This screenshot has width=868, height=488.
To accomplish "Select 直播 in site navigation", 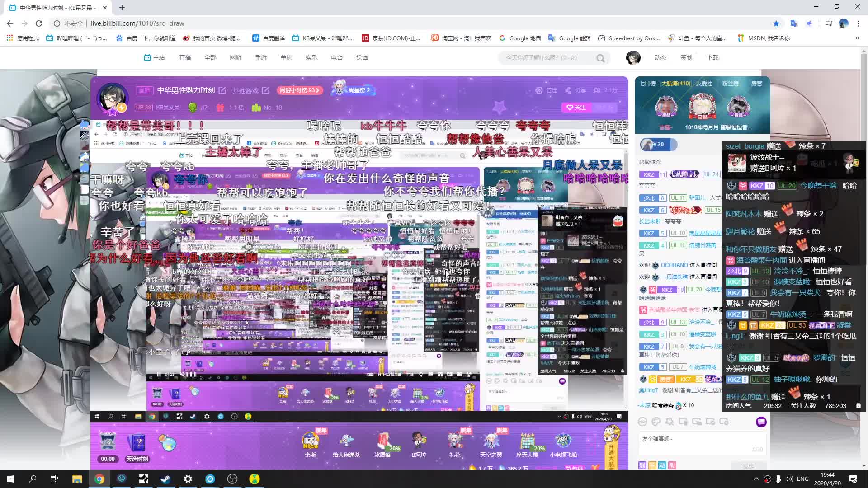I will pos(185,57).
